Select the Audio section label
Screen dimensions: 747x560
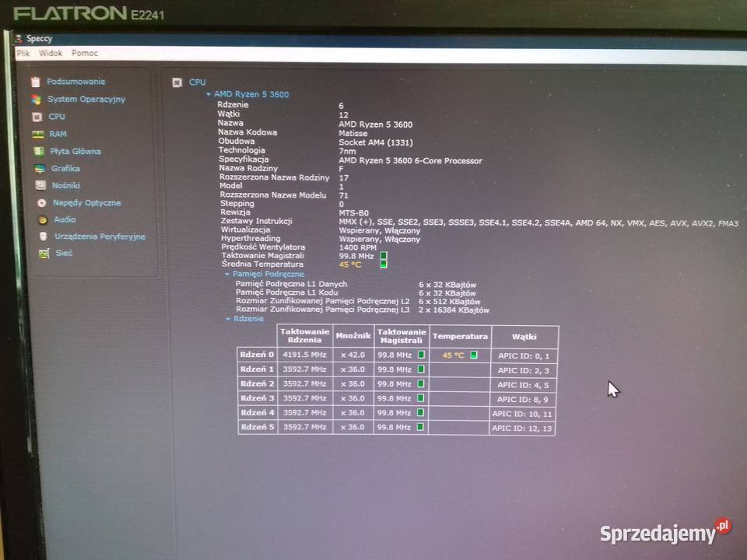pyautogui.click(x=65, y=219)
